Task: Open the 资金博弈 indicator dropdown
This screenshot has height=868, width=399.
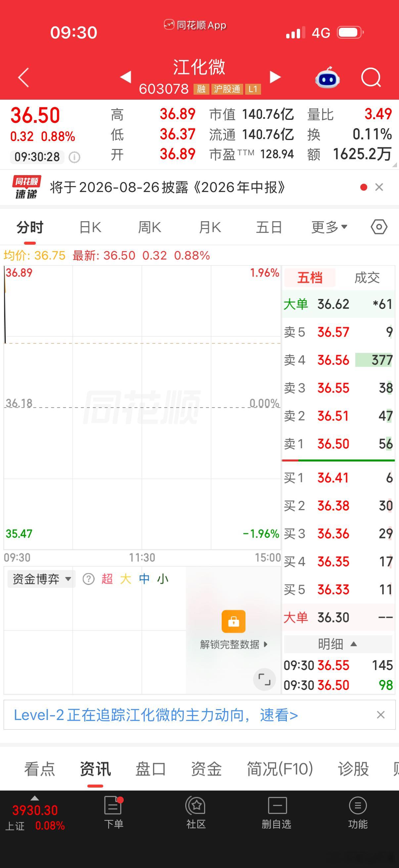Action: [41, 579]
